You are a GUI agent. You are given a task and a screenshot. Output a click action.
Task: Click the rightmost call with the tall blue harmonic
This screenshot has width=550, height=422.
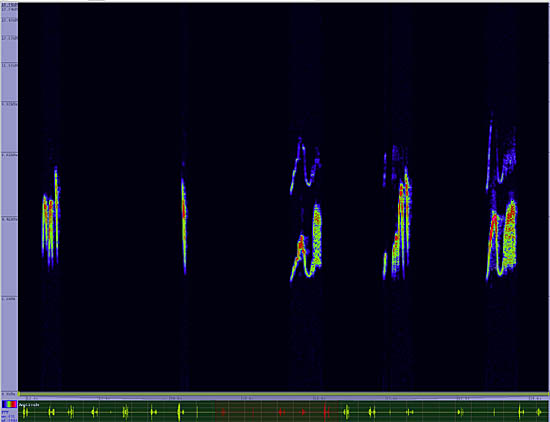tap(502, 200)
